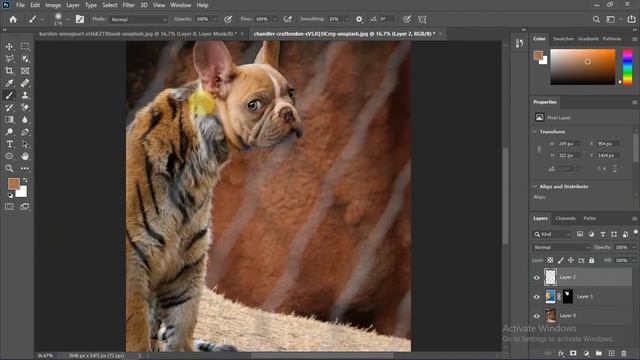
Task: Pick a color in the Color panel field
Action: [x=582, y=67]
